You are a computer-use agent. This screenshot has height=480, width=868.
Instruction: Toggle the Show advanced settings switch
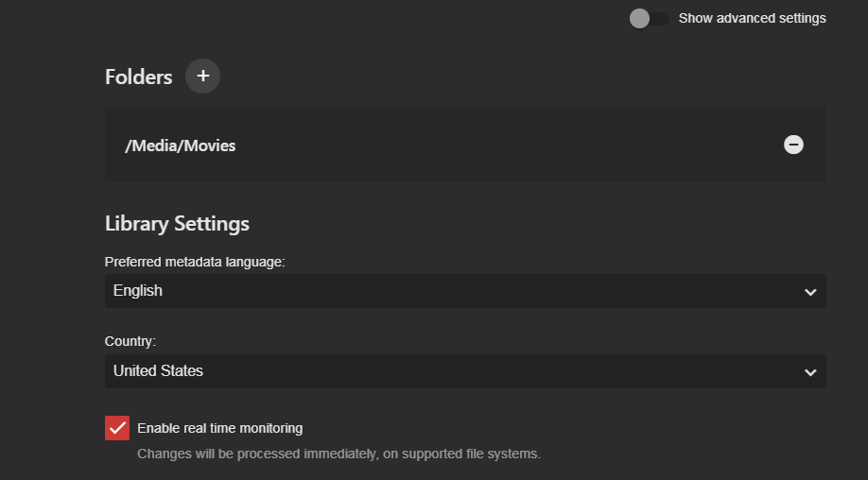650,19
